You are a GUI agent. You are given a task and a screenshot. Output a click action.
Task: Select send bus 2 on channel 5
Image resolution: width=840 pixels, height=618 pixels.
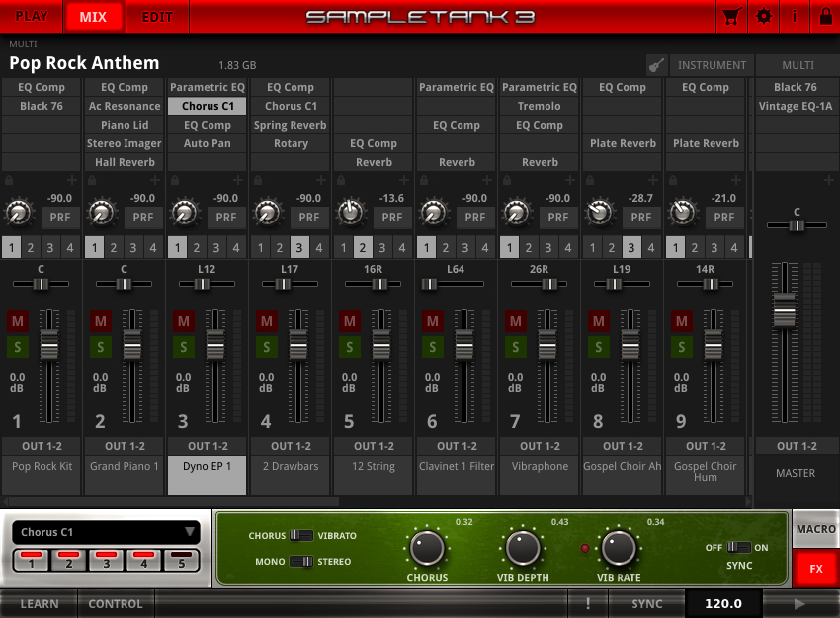pyautogui.click(x=363, y=247)
